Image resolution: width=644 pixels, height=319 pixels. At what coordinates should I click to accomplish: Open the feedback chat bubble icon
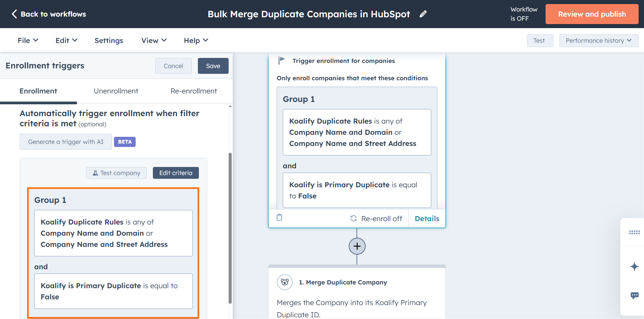click(x=634, y=295)
